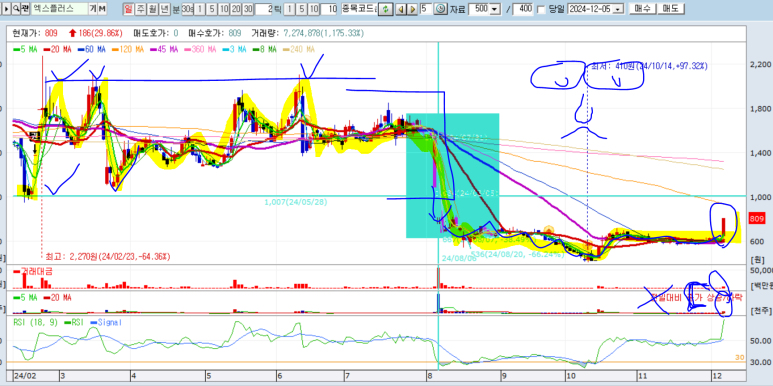
Task: Switch to the 주 weekly chart toggle
Action: 141,9
